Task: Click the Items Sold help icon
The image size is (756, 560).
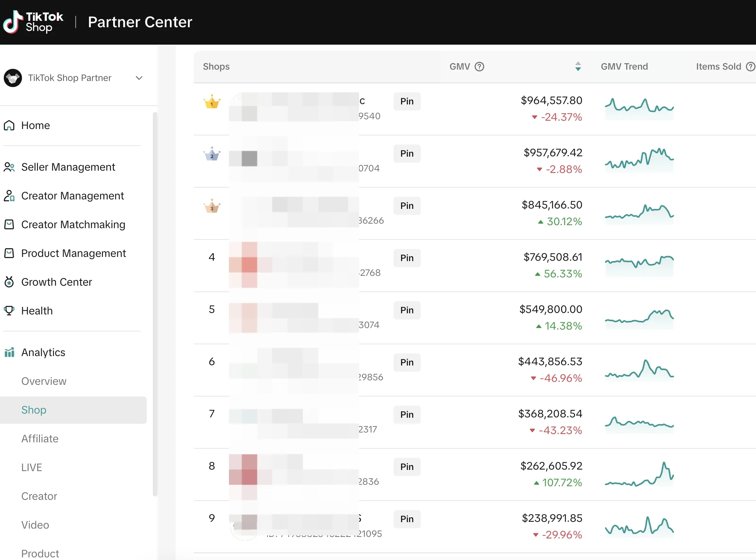Action: [x=750, y=67]
